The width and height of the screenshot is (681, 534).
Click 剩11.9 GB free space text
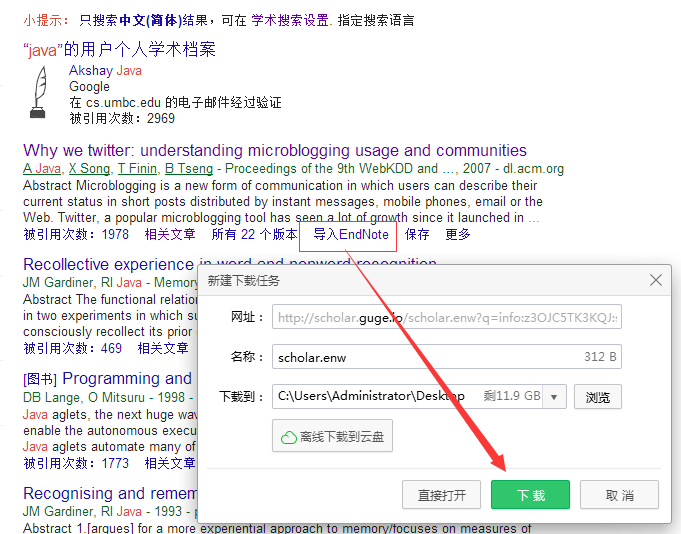click(x=512, y=396)
